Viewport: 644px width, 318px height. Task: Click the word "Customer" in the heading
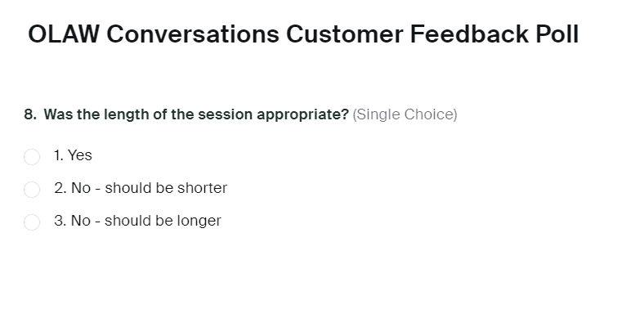(345, 34)
